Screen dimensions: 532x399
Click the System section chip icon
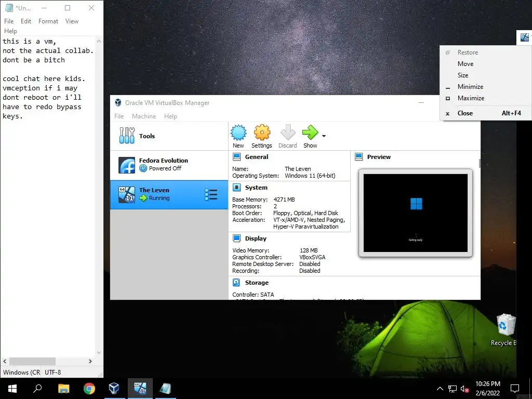pyautogui.click(x=237, y=187)
